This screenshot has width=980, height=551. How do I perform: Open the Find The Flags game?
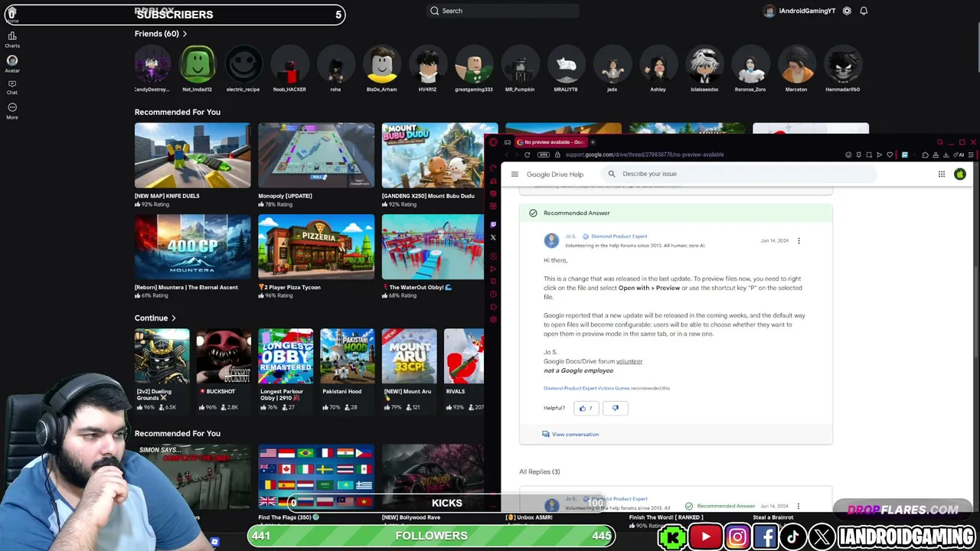pos(316,477)
